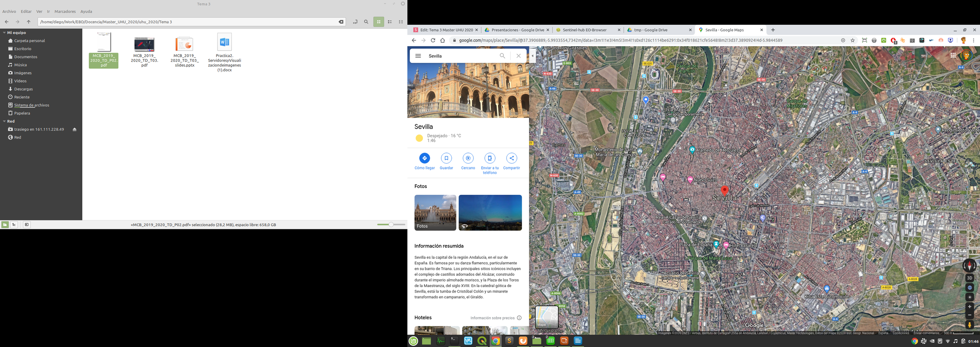This screenshot has height=347, width=980.
Task: Open a new Chrome tab with plus
Action: [773, 30]
